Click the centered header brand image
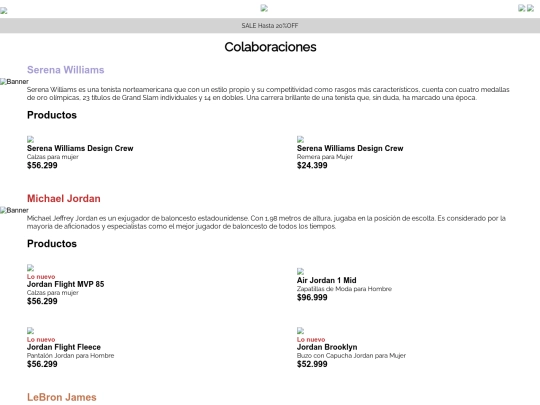Image resolution: width=540 pixels, height=405 pixels. point(264,8)
